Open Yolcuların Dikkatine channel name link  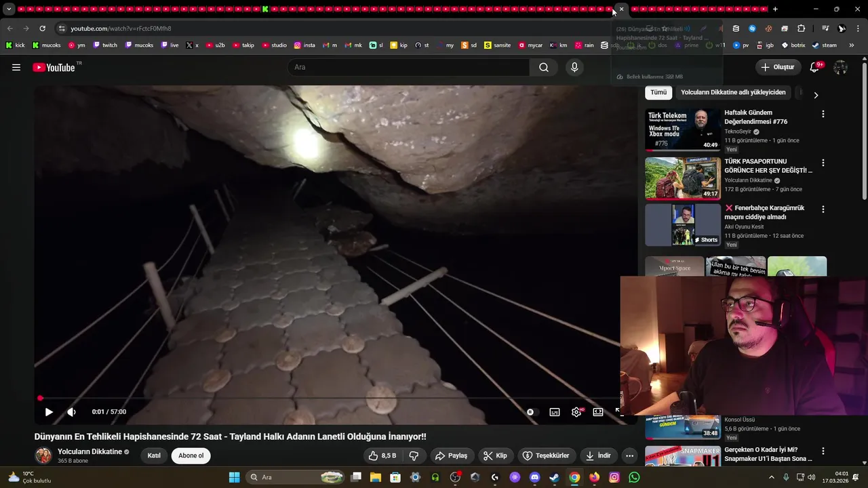pyautogui.click(x=90, y=451)
